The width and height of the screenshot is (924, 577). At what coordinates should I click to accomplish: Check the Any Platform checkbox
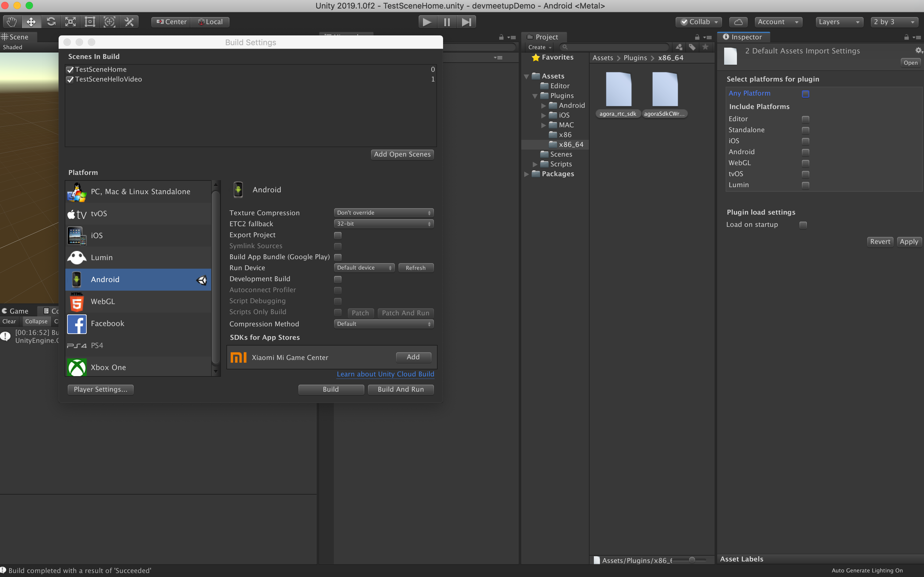click(805, 93)
